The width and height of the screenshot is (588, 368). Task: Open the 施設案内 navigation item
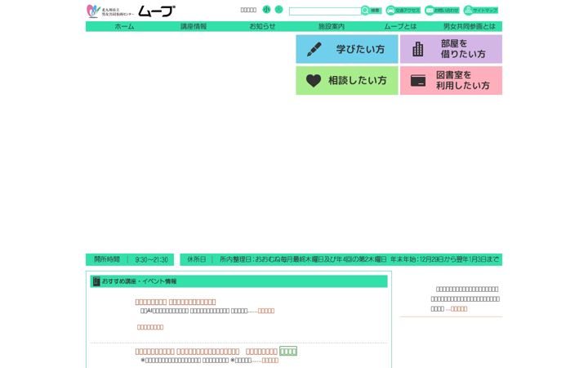click(332, 26)
